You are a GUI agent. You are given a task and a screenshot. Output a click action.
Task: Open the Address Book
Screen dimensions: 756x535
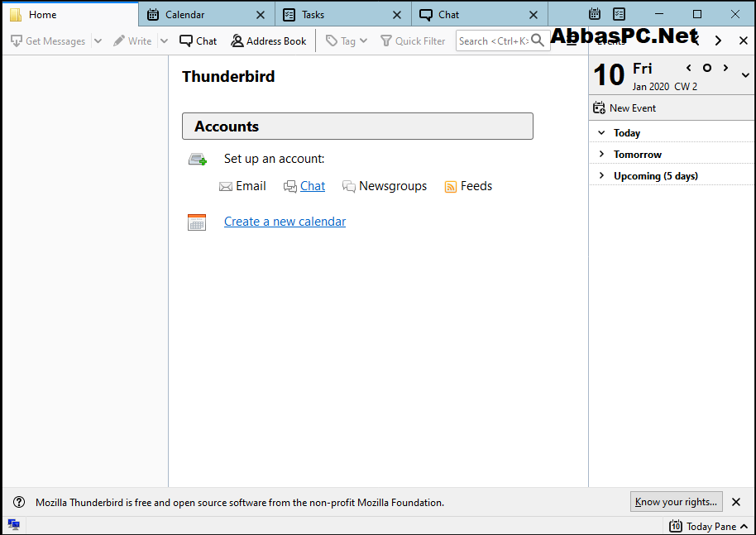[x=269, y=41]
